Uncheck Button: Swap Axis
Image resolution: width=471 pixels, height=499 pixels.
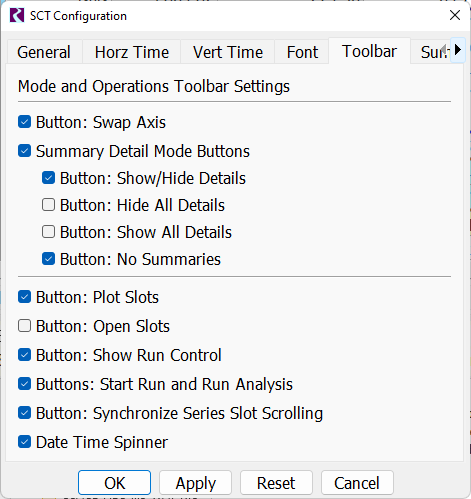click(x=25, y=122)
